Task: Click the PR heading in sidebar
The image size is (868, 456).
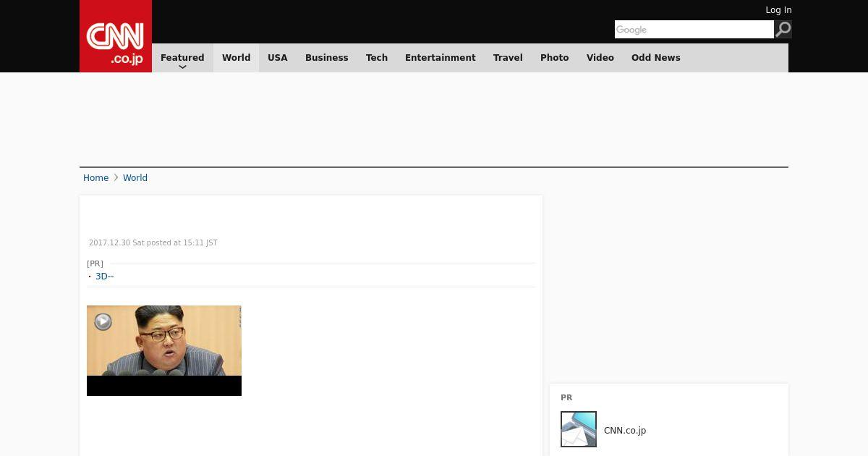Action: tap(566, 398)
